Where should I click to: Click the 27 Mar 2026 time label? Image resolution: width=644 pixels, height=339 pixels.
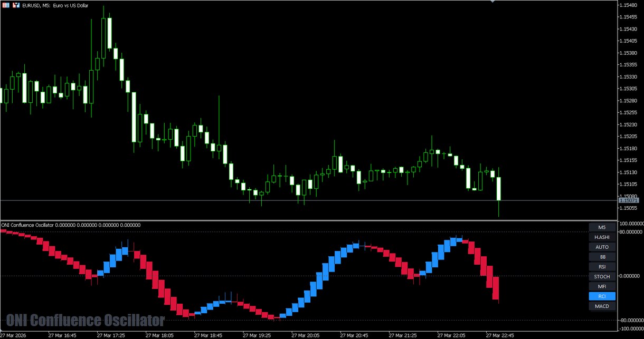[x=14, y=335]
